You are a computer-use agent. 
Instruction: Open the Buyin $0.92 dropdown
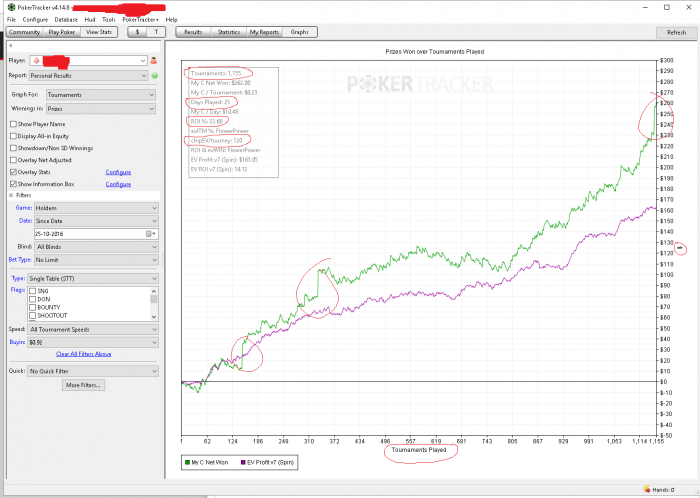click(93, 342)
